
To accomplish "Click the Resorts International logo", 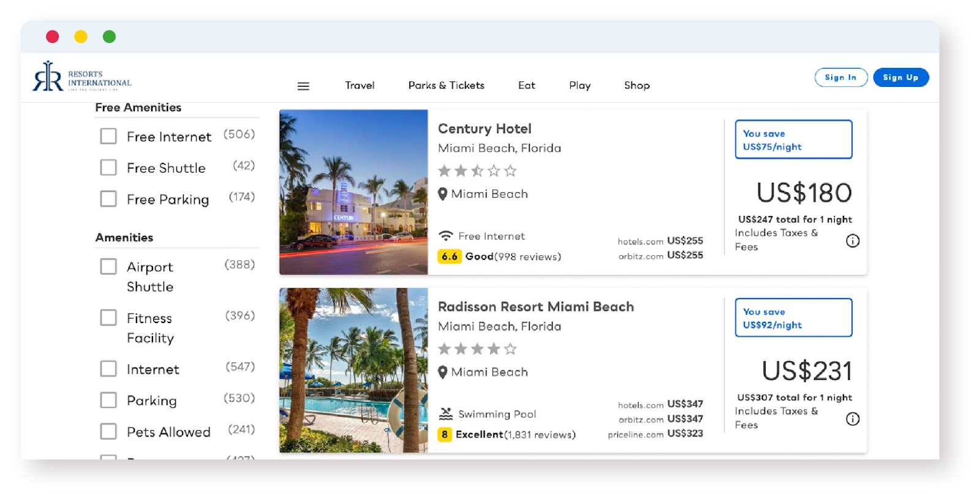I will [x=82, y=76].
